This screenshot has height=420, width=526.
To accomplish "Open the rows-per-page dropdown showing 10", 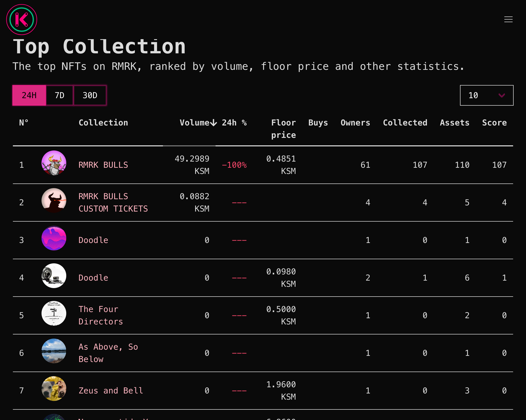I will pos(486,95).
